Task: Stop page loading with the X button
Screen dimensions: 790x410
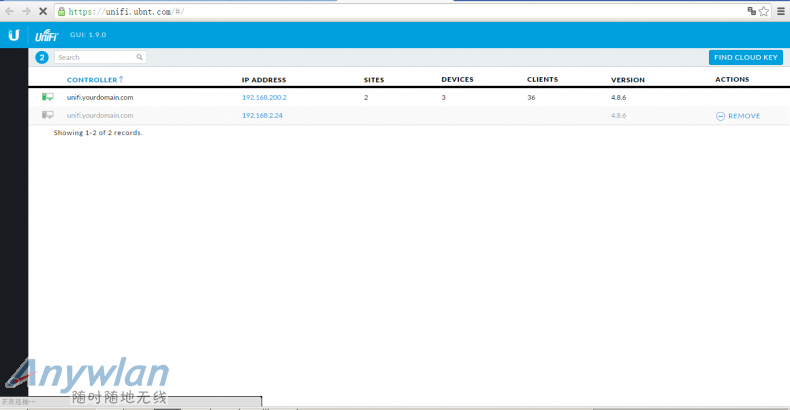Action: click(x=43, y=11)
